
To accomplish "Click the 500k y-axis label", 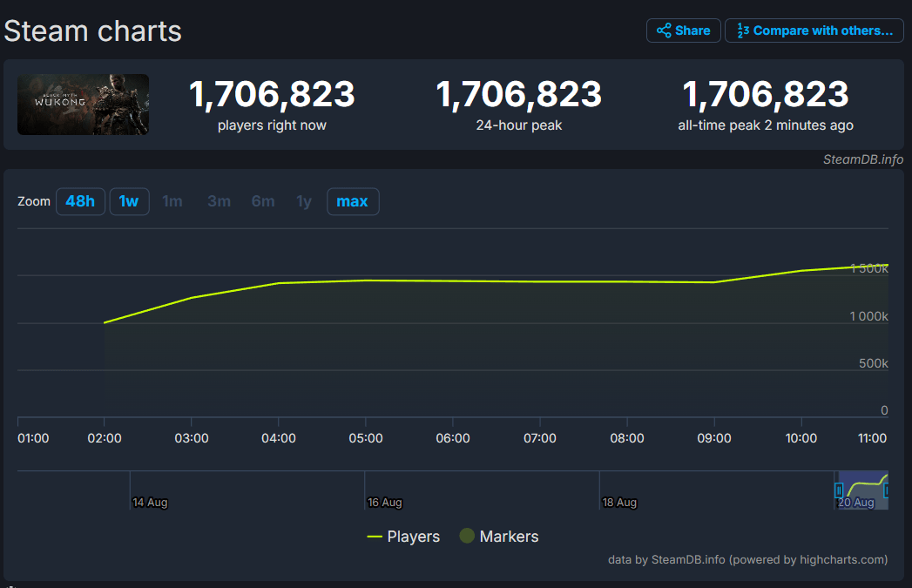I will point(874,363).
